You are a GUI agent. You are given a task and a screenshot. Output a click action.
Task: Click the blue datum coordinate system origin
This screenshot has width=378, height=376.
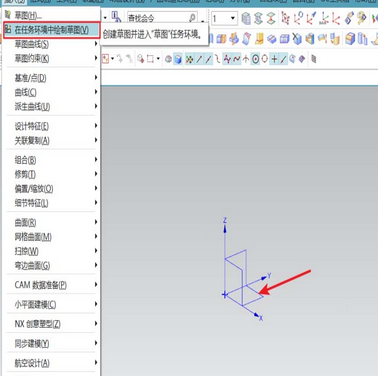tap(225, 295)
